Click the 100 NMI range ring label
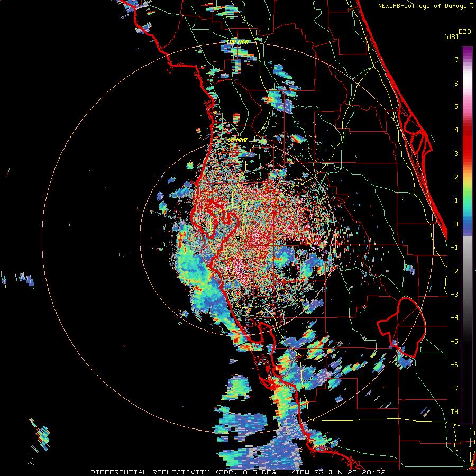 (239, 42)
